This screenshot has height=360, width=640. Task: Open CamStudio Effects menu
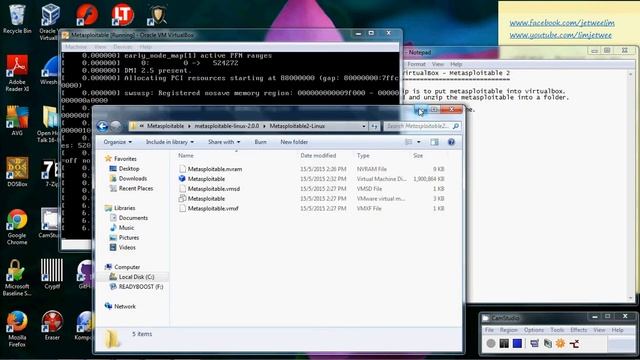578,330
